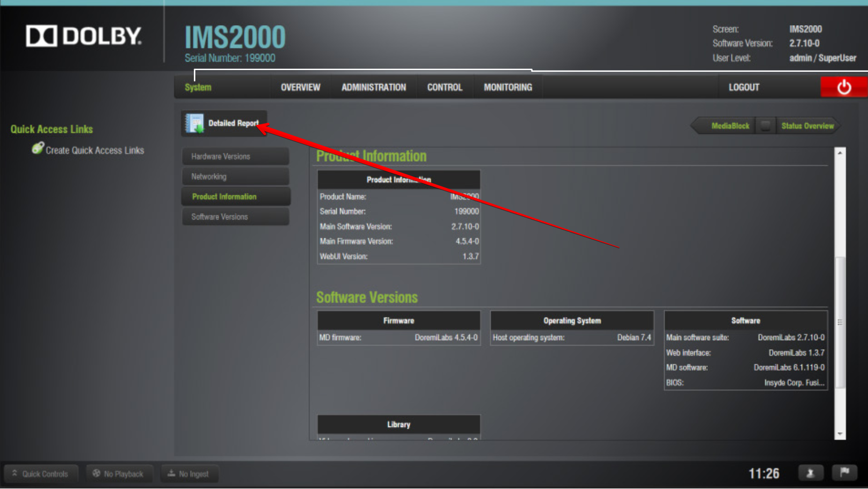Click Main software suite value 'DoremiLabs 2.7.10-0'
The width and height of the screenshot is (868, 489).
pyautogui.click(x=791, y=337)
